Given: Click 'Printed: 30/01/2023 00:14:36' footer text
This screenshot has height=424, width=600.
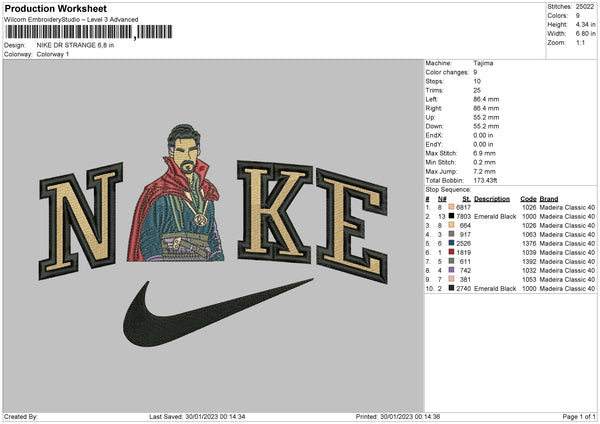Looking at the screenshot, I should point(398,416).
